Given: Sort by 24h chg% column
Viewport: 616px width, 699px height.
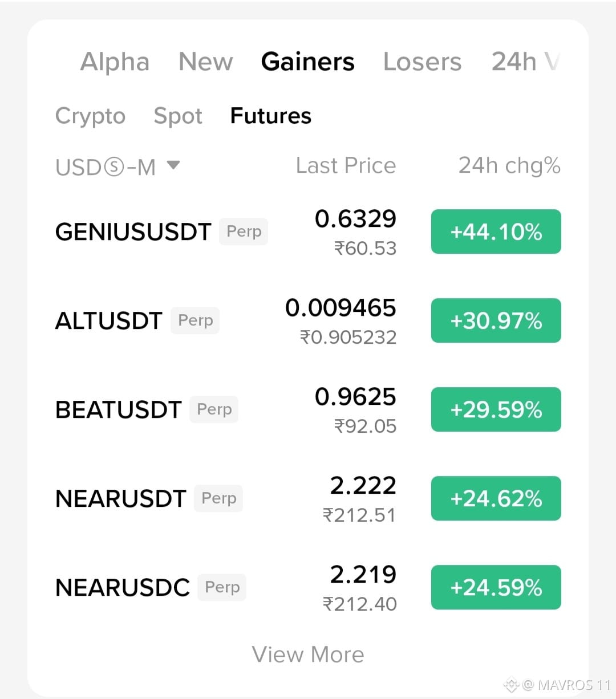Looking at the screenshot, I should [509, 165].
